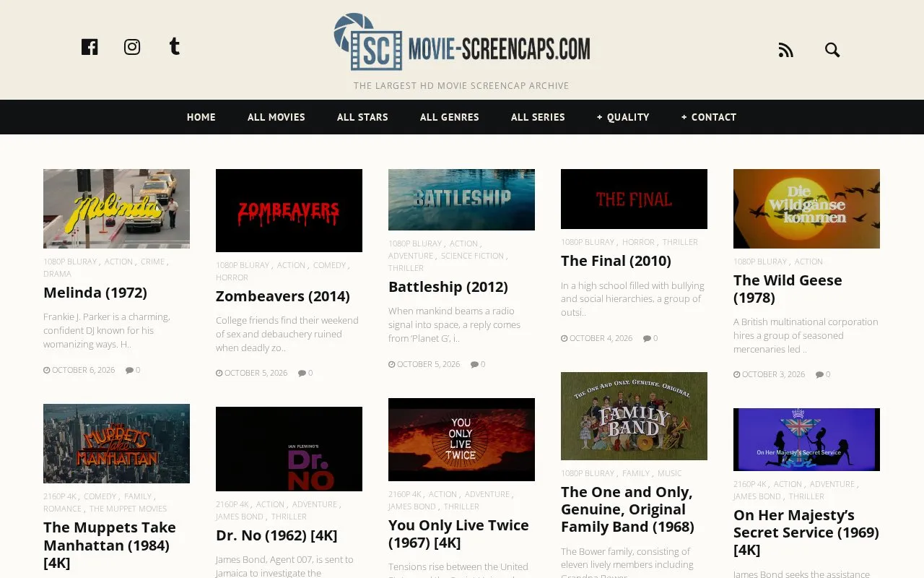Screen dimensions: 924x578
Task: Open comments count for Zombeavers (2014)
Action: [x=305, y=373]
